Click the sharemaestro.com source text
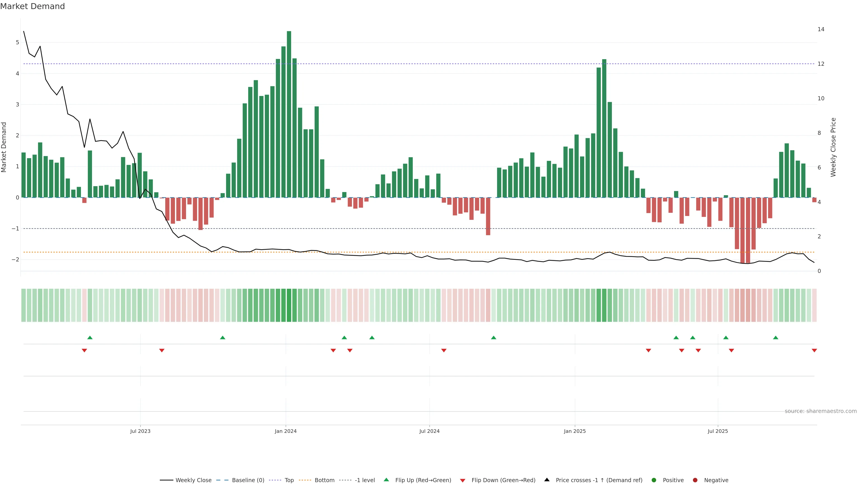 [821, 411]
